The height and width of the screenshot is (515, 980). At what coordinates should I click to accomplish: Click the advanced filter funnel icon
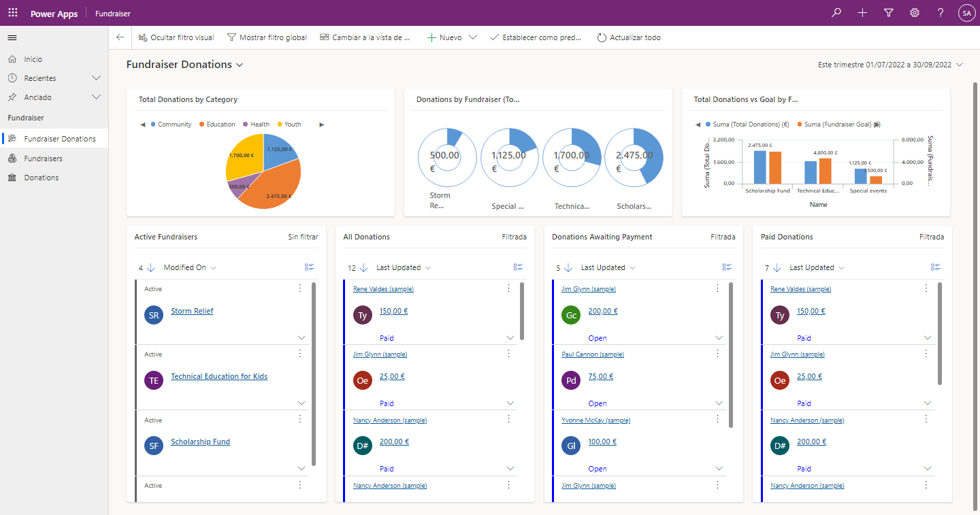click(889, 13)
